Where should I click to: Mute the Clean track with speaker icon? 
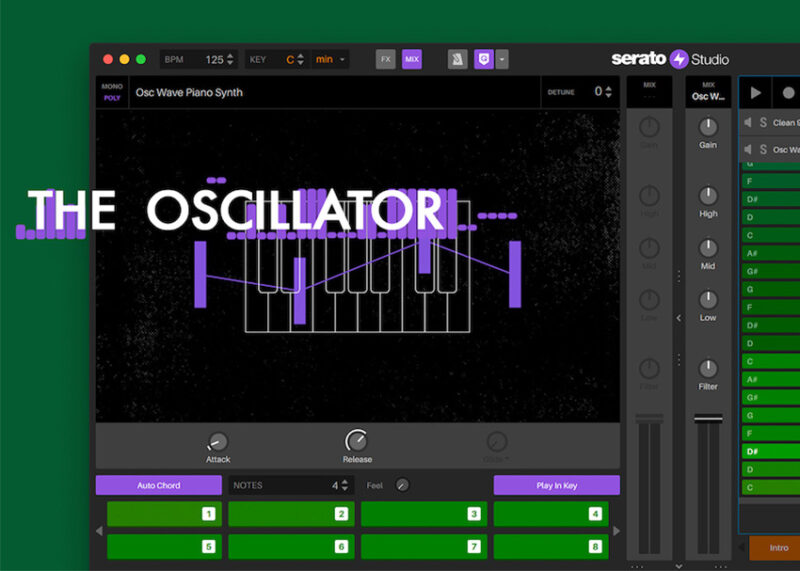(x=748, y=122)
